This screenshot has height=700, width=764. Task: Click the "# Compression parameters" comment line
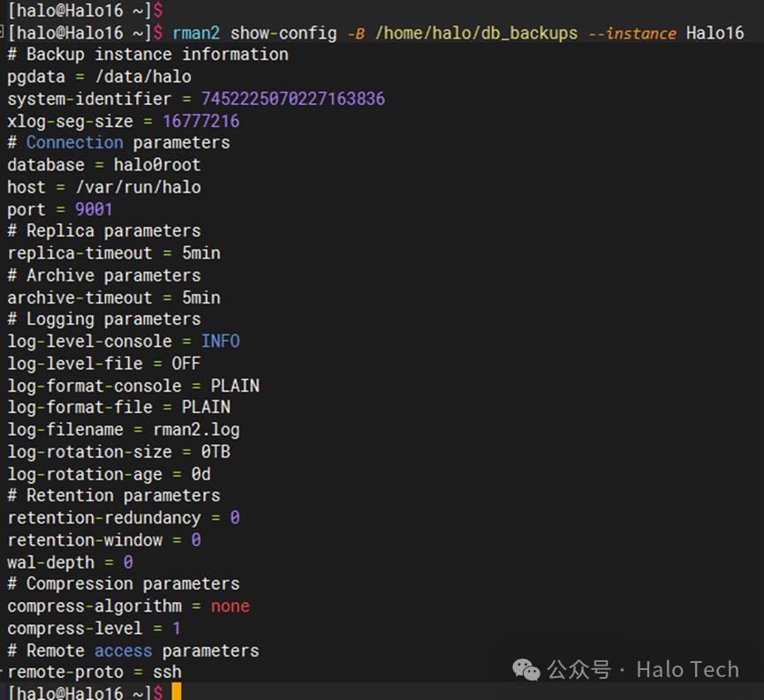tap(124, 584)
